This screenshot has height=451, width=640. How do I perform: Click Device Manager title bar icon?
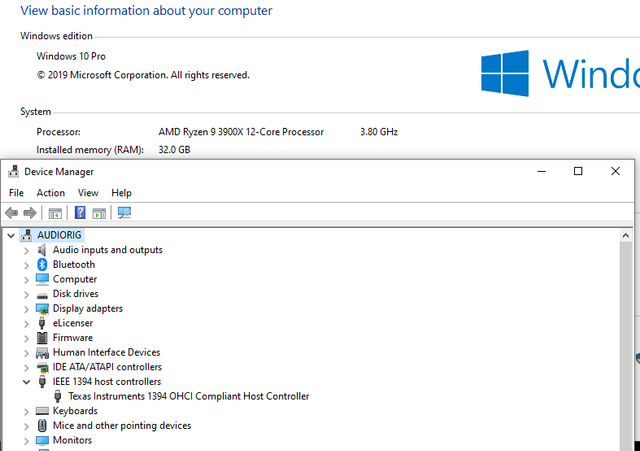[13, 171]
